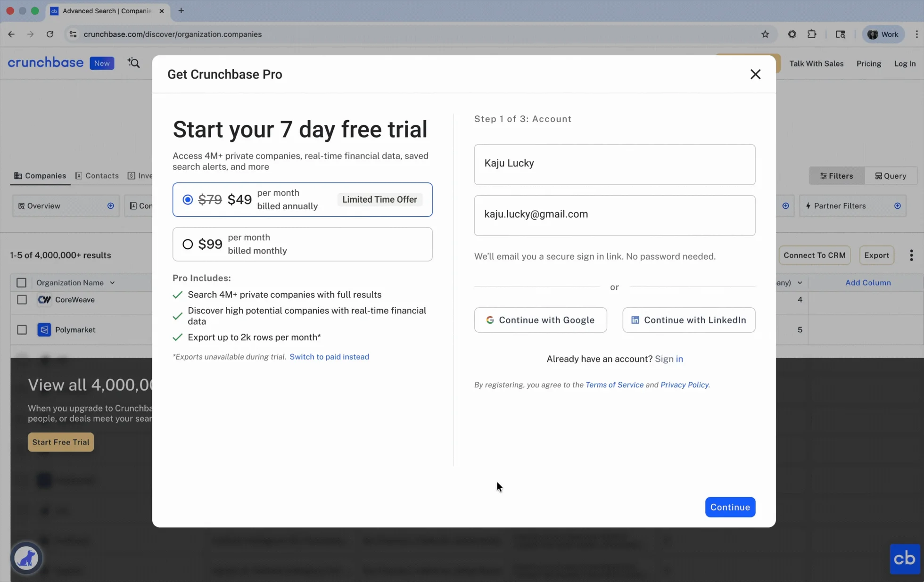The height and width of the screenshot is (582, 924).
Task: Click the Crunchbase logo
Action: point(45,63)
